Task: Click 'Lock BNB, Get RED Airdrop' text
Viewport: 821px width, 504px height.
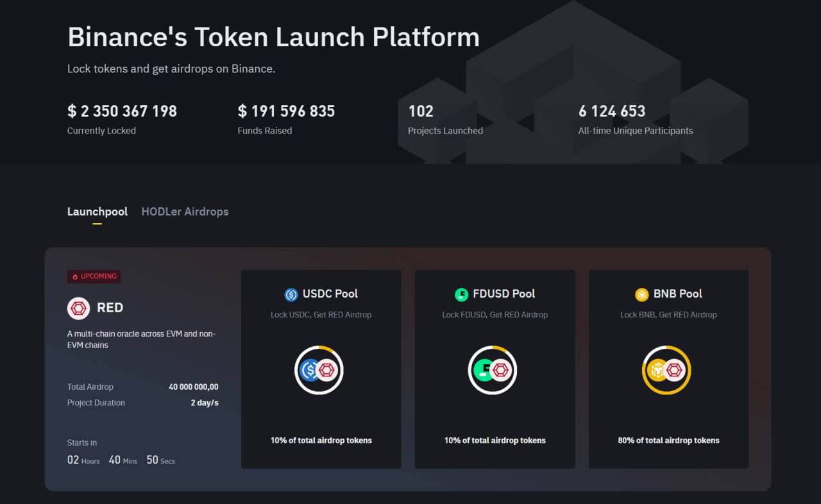Action: point(668,315)
